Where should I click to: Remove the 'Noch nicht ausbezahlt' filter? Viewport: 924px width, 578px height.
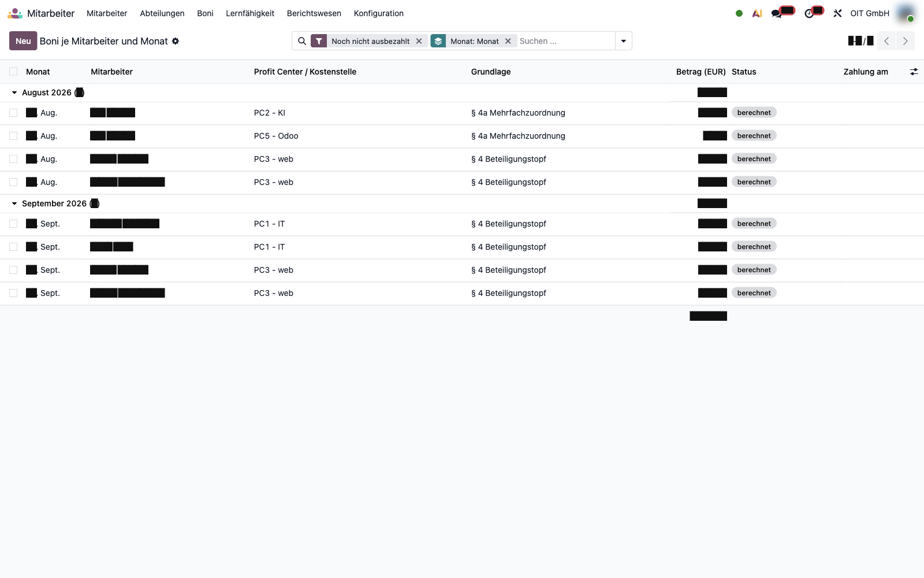tap(419, 41)
